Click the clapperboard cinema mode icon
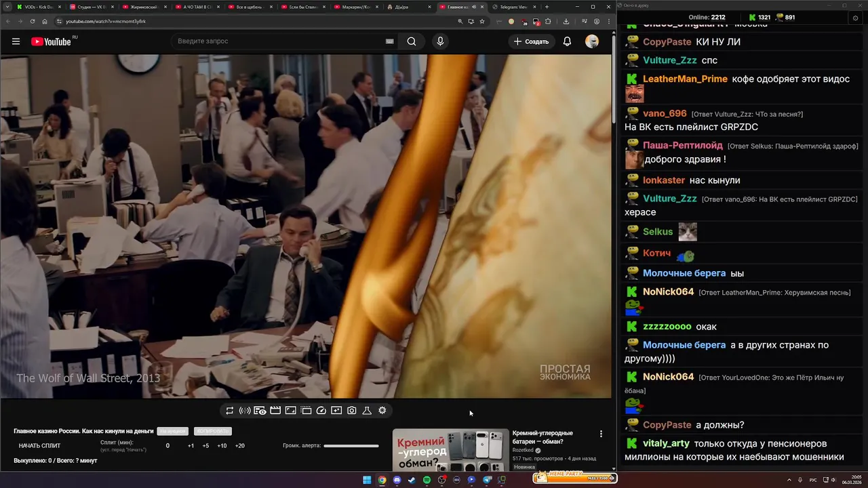The image size is (868, 488). [275, 410]
